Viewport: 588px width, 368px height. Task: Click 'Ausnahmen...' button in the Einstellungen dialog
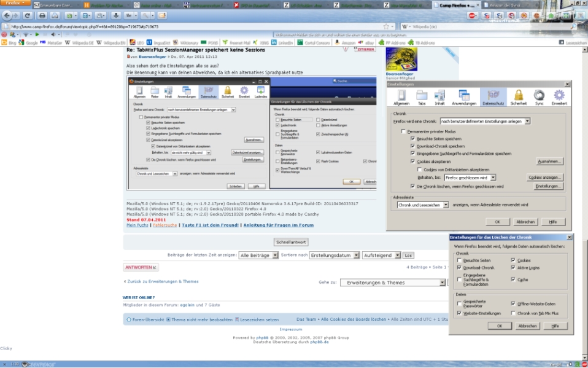pyautogui.click(x=550, y=162)
